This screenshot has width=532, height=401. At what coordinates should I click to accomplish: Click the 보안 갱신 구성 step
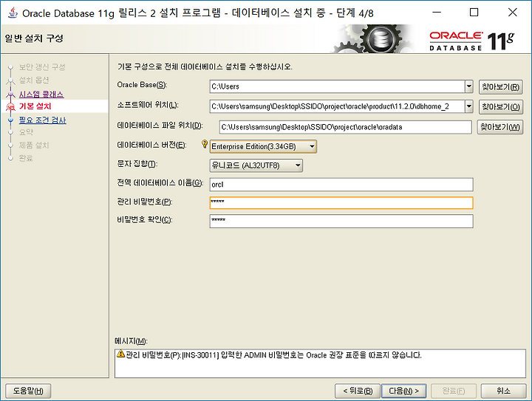(x=41, y=67)
